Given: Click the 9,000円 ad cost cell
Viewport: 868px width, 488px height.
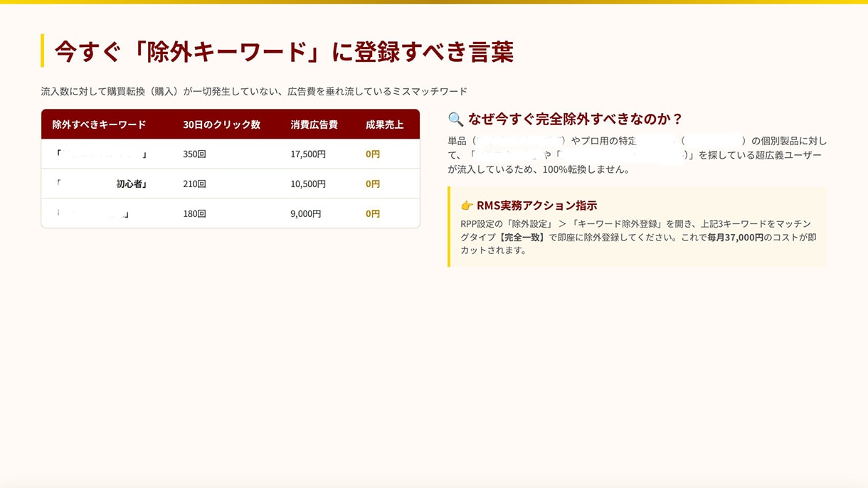Looking at the screenshot, I should coord(306,213).
